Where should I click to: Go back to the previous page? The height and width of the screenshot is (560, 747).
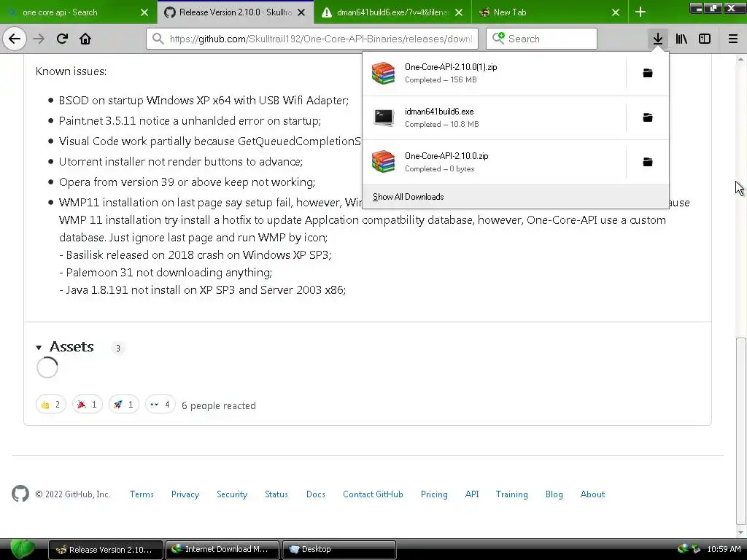(x=15, y=39)
